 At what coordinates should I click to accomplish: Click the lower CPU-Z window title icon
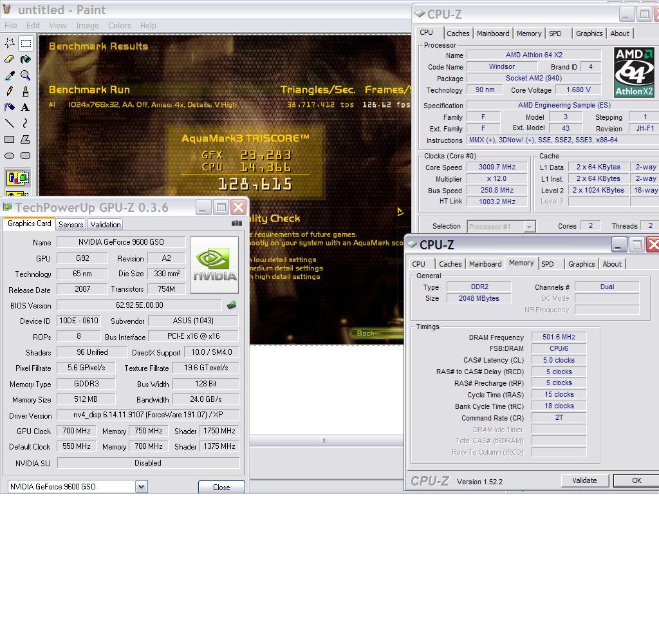[412, 244]
